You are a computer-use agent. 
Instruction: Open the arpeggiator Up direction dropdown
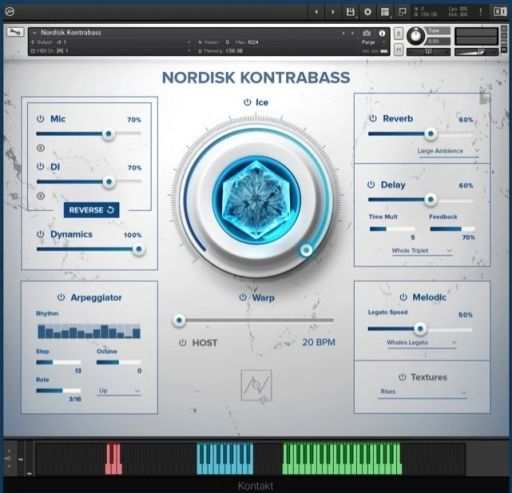[119, 391]
